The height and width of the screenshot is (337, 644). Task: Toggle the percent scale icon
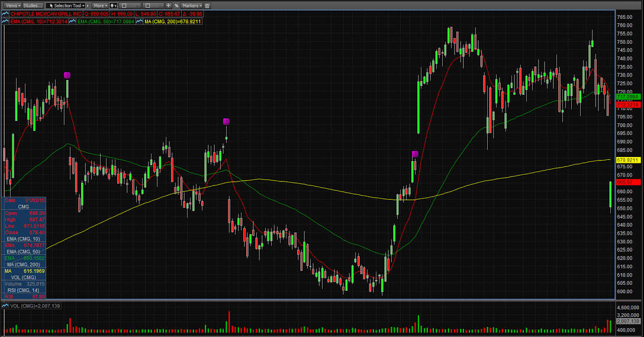[176, 6]
